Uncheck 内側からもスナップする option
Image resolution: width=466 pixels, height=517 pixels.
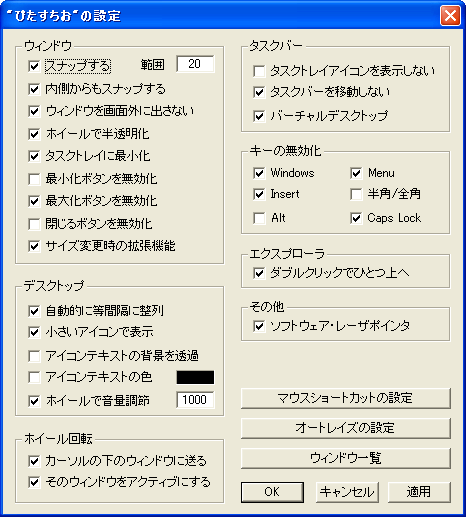point(34,89)
